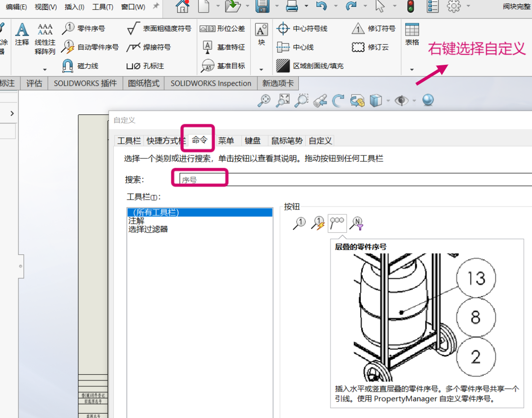Select the Note (注释) tool
The image size is (532, 418).
tap(22, 34)
